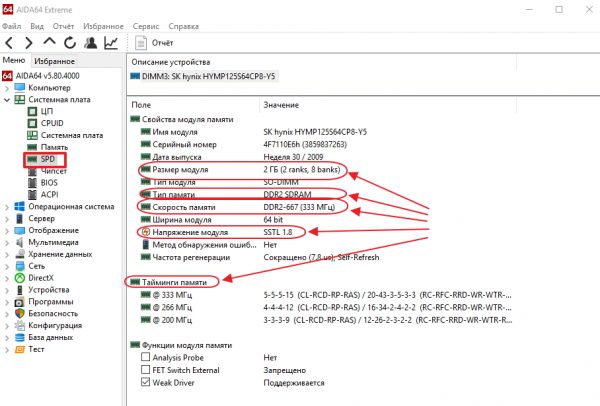Screen dimensions: 600x406
Task: Select the Конфигурация tree item
Action: (55, 325)
